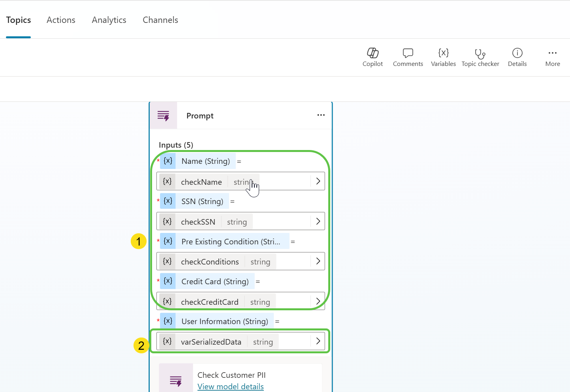Switch to the Actions tab
The width and height of the screenshot is (570, 392).
point(61,20)
